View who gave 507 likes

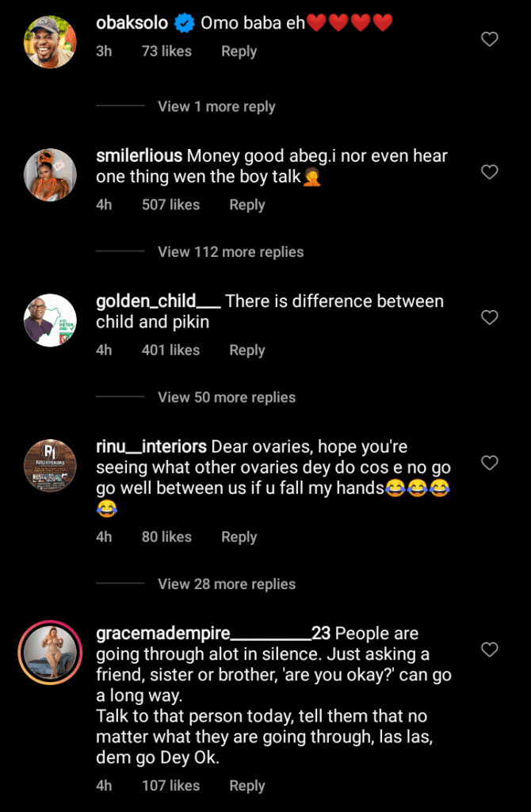(x=170, y=205)
